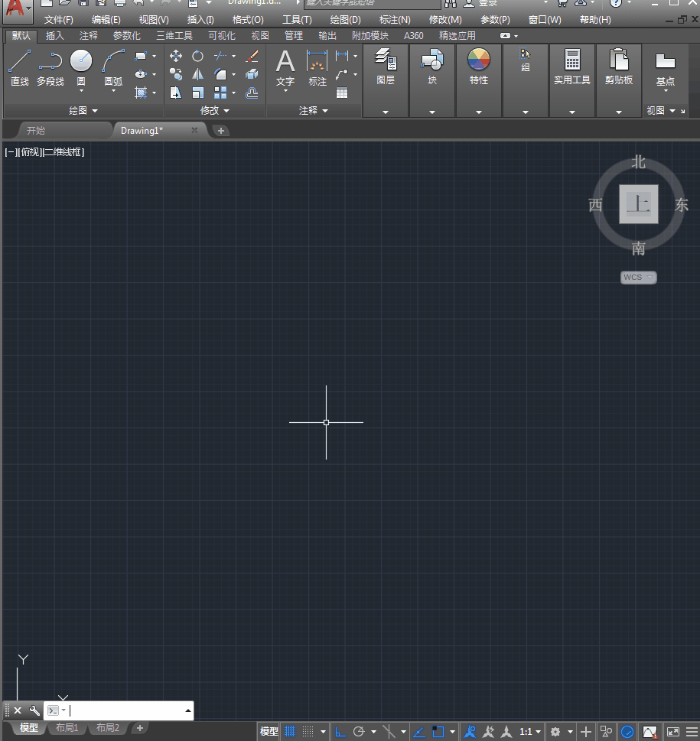The height and width of the screenshot is (741, 700).
Task: Open the 格式(O) menu
Action: pyautogui.click(x=248, y=20)
